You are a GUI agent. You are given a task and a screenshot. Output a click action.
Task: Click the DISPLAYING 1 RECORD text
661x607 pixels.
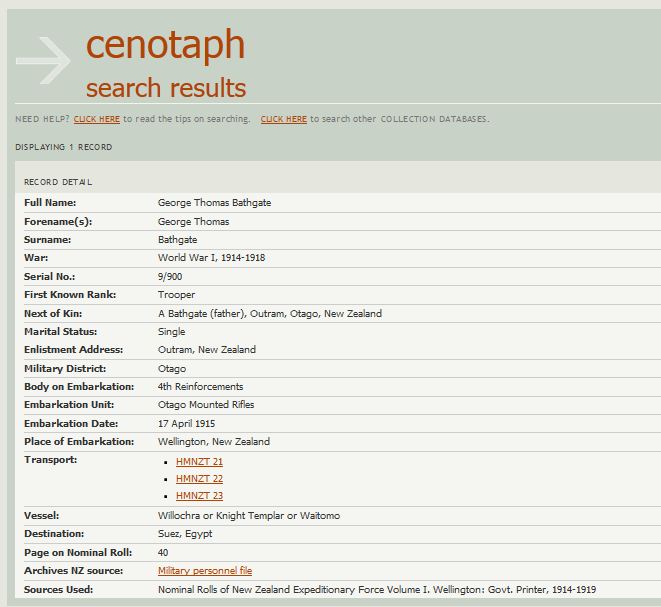tap(64, 147)
